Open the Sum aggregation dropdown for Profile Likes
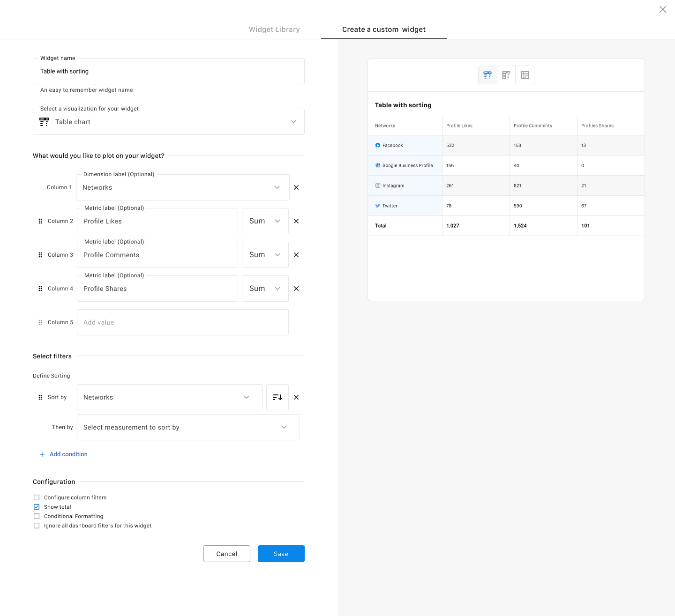This screenshot has width=675, height=616. pyautogui.click(x=265, y=221)
